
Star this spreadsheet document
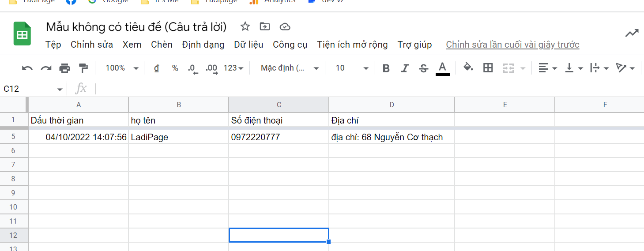point(245,27)
